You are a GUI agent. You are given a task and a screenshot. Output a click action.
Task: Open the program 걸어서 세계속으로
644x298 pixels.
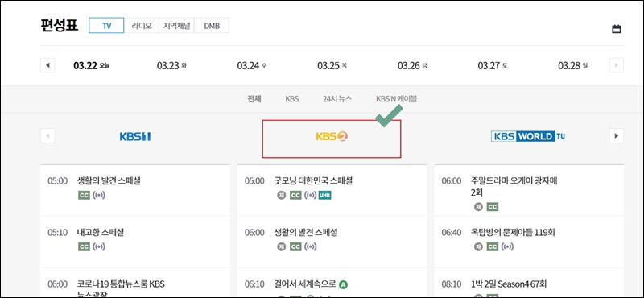pos(305,284)
